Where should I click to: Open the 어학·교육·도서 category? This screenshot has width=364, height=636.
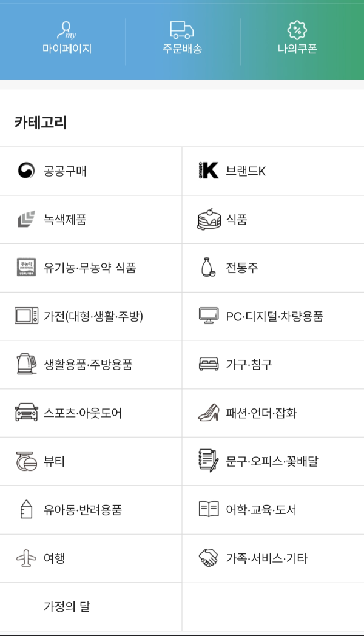tap(255, 510)
